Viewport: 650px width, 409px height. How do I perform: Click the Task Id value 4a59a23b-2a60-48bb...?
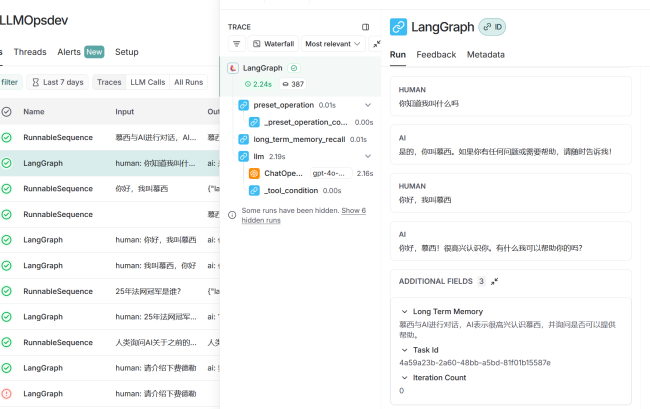(475, 363)
